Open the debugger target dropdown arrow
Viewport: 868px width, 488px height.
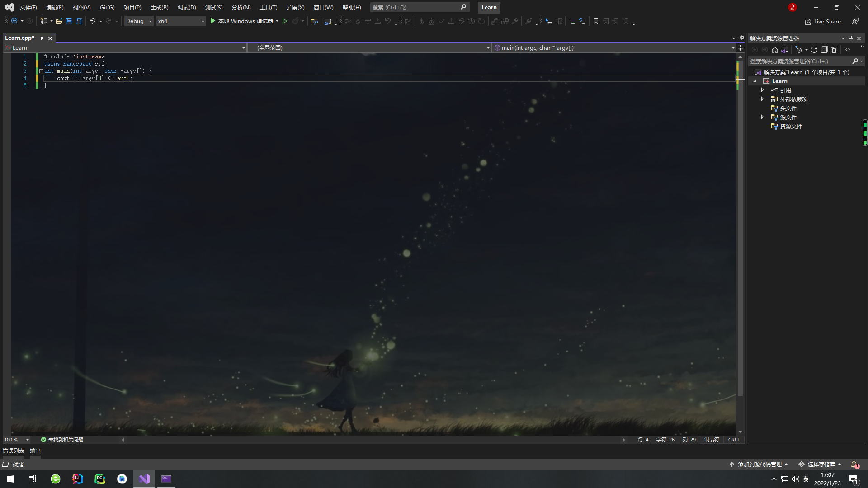tap(277, 21)
